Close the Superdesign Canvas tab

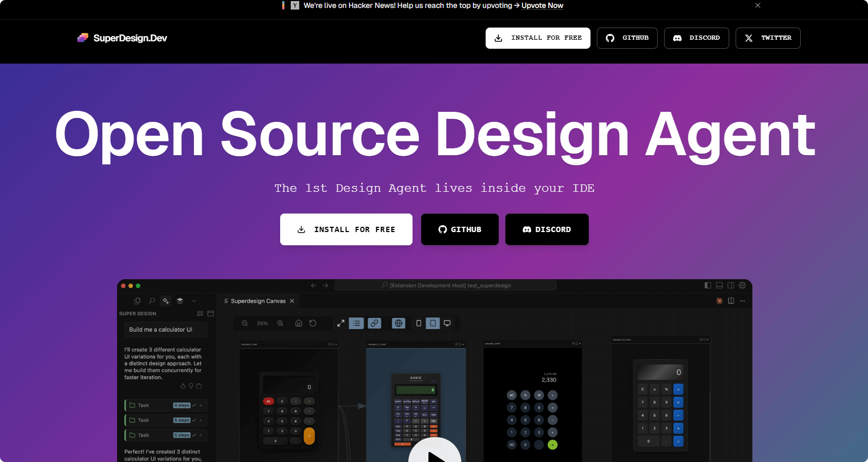tap(292, 301)
